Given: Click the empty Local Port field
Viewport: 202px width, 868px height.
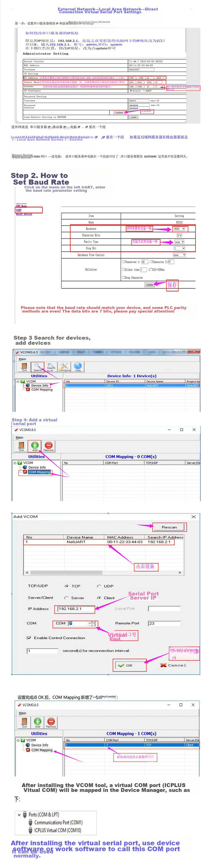Looking at the screenshot, I should click(x=164, y=609).
